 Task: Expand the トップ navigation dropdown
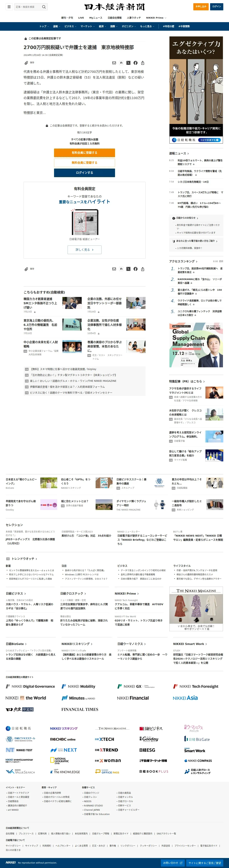(44, 26)
